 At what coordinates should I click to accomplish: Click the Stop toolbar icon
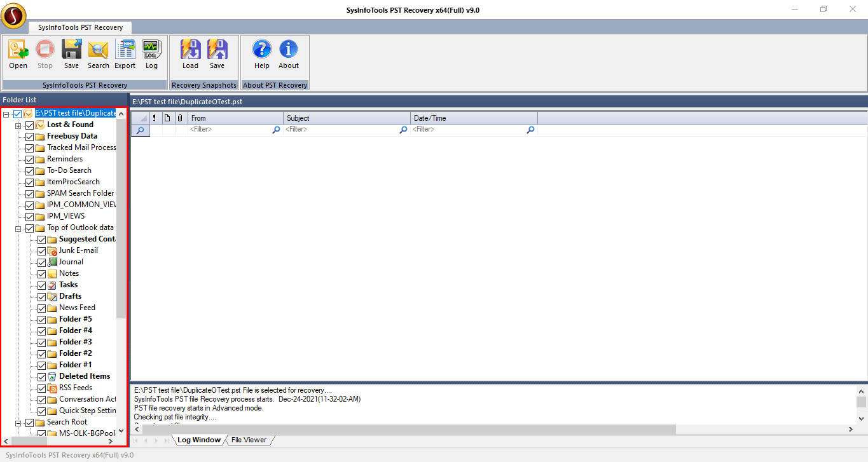(45, 50)
